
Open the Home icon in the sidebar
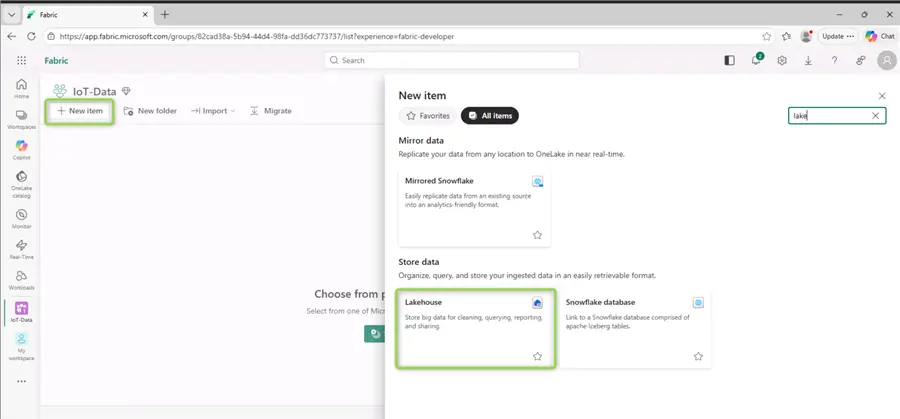tap(21, 88)
